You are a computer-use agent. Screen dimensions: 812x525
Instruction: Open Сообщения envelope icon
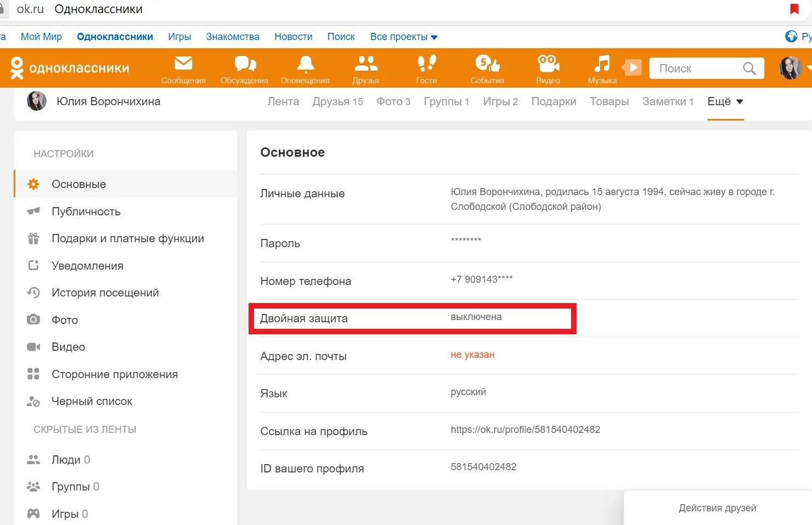183,64
